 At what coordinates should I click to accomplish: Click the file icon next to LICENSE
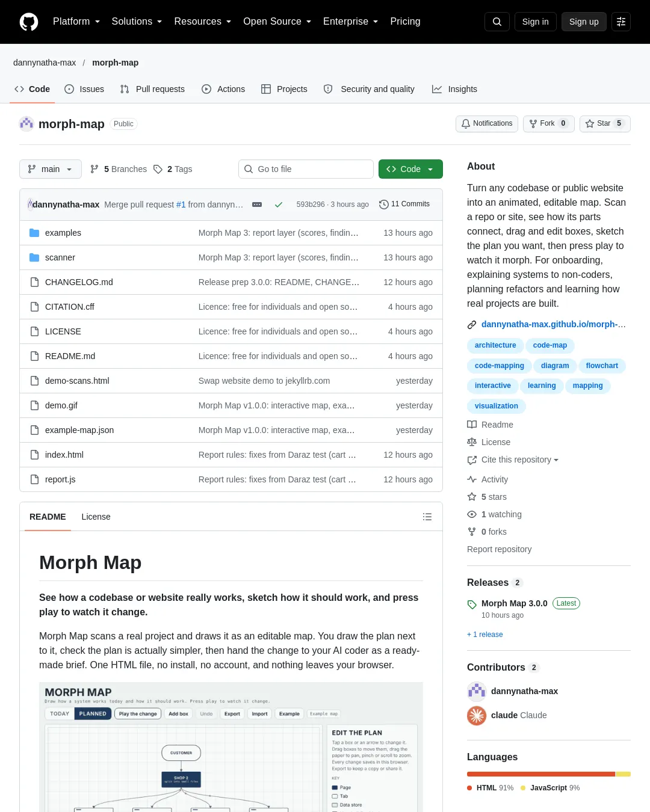coord(34,331)
